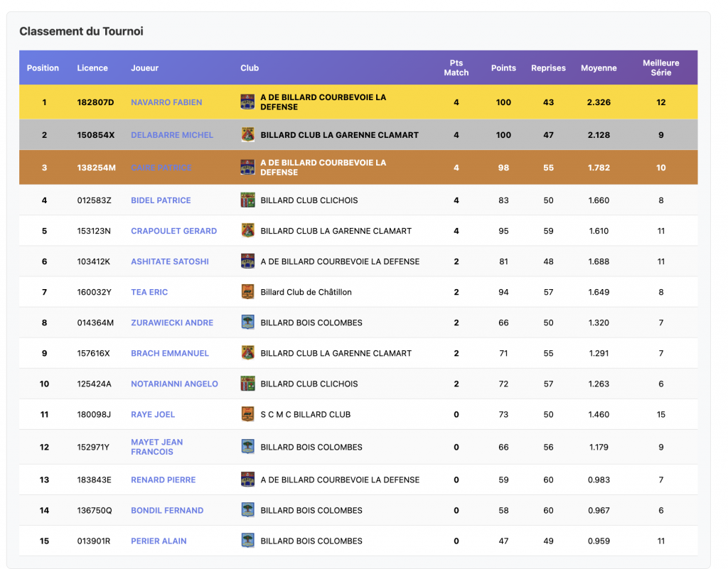Click club logo beside NAVARRO FABIEN's club

pos(247,102)
